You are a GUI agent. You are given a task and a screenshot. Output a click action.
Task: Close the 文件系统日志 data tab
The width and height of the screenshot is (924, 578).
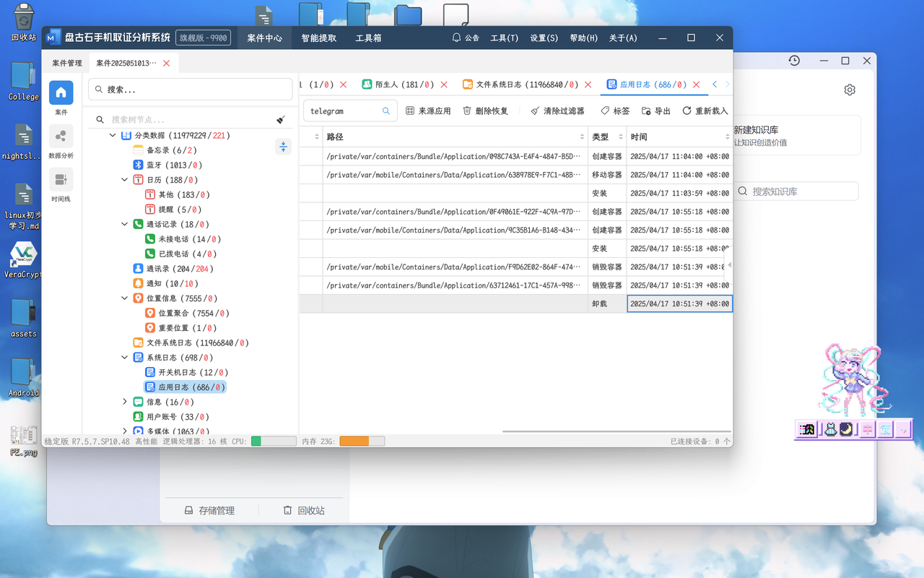pyautogui.click(x=587, y=85)
